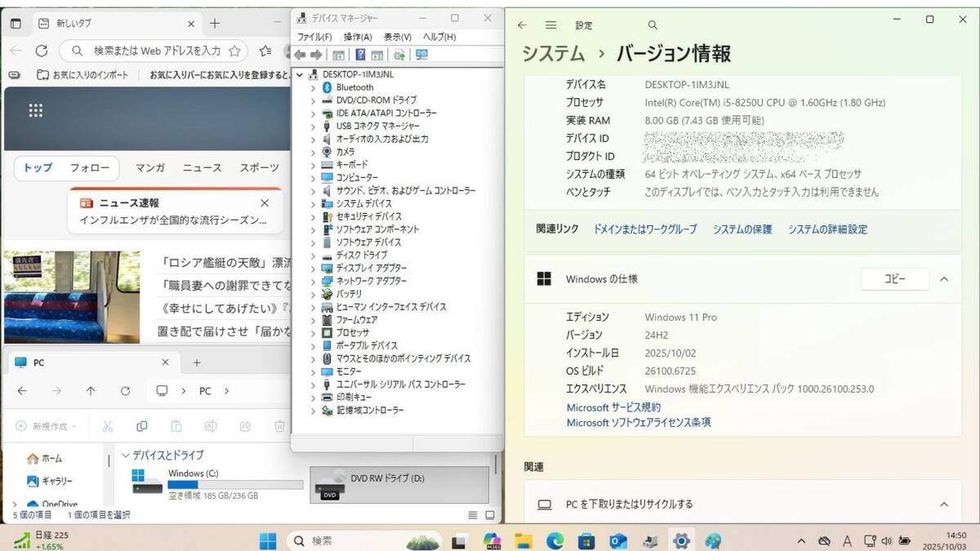Open the 操作(A) menu in Device Manager
The height and width of the screenshot is (551, 980).
357,37
